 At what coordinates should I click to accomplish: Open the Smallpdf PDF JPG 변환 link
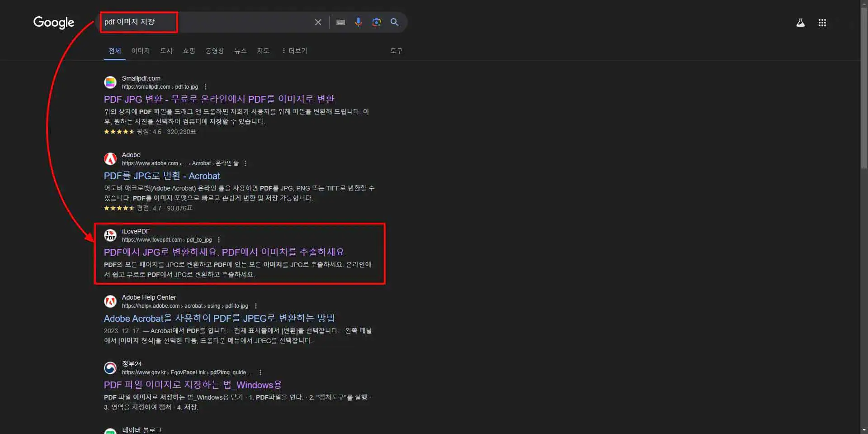219,99
